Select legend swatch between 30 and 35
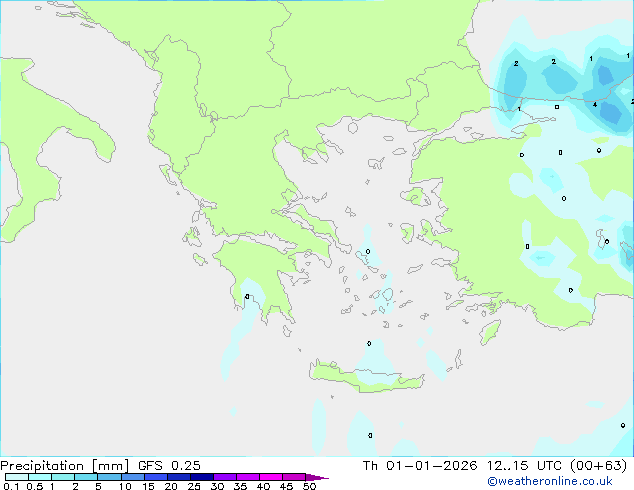This screenshot has height=490, width=634. click(x=225, y=477)
